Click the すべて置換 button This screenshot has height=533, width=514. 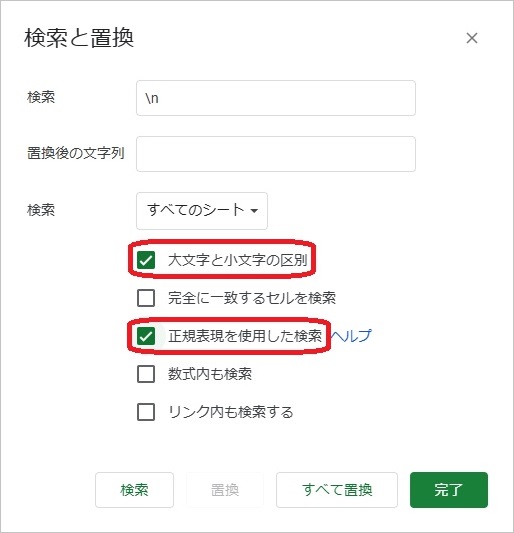337,490
